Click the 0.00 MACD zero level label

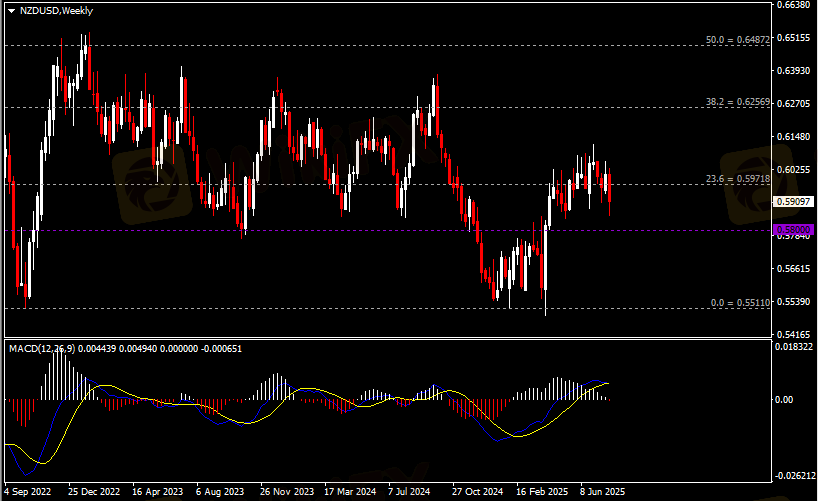coord(785,399)
